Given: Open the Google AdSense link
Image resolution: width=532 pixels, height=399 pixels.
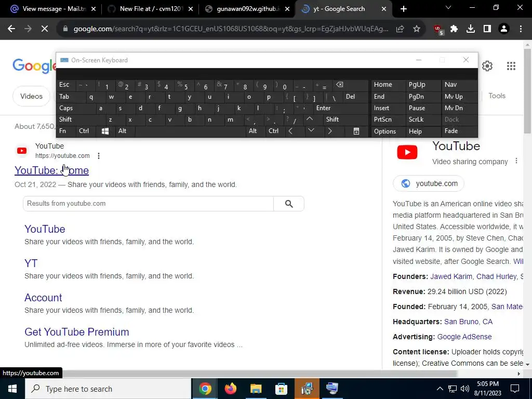Looking at the screenshot, I should (464, 337).
